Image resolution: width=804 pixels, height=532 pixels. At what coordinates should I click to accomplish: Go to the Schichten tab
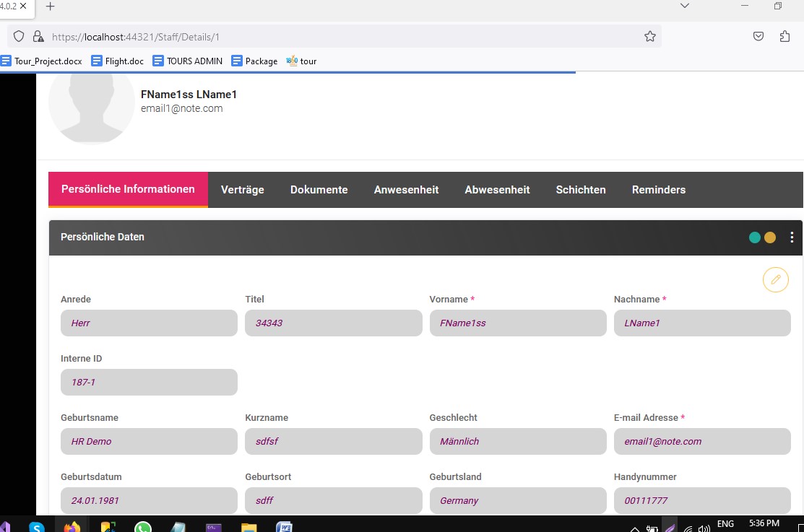[581, 190]
